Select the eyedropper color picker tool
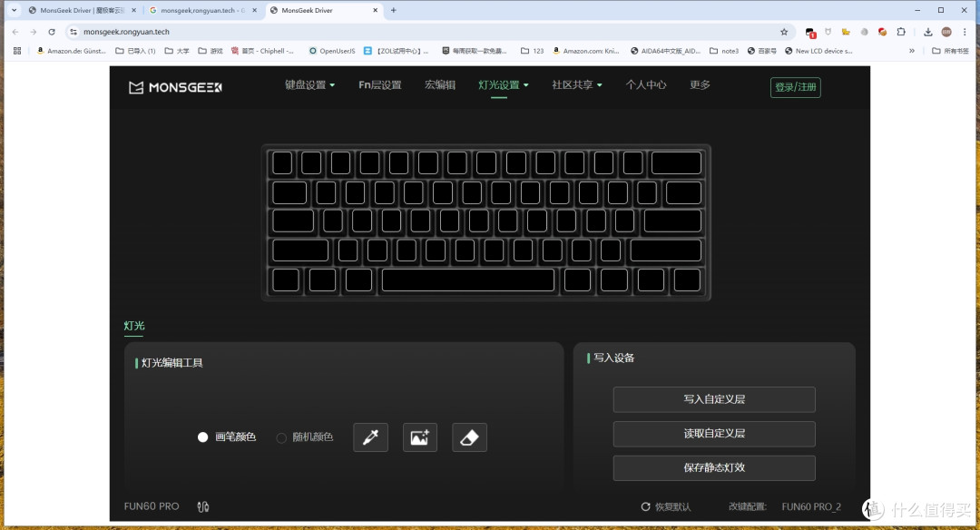 point(370,437)
